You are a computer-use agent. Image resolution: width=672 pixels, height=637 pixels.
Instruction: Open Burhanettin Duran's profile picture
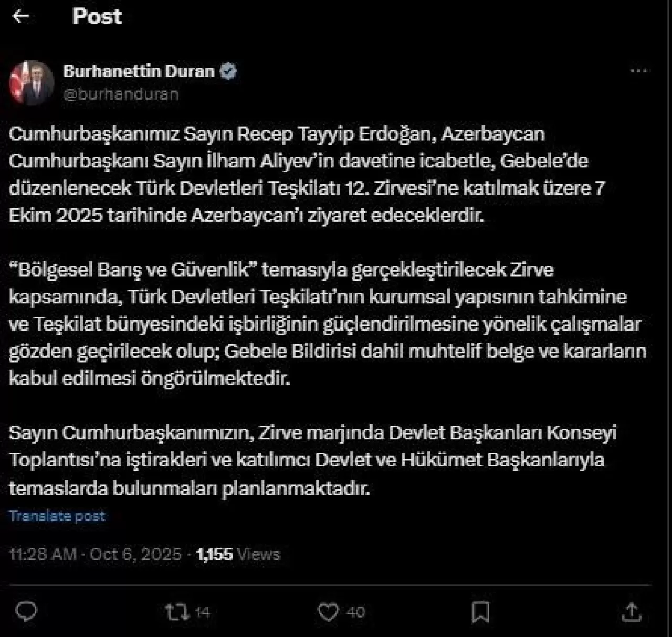pos(32,83)
